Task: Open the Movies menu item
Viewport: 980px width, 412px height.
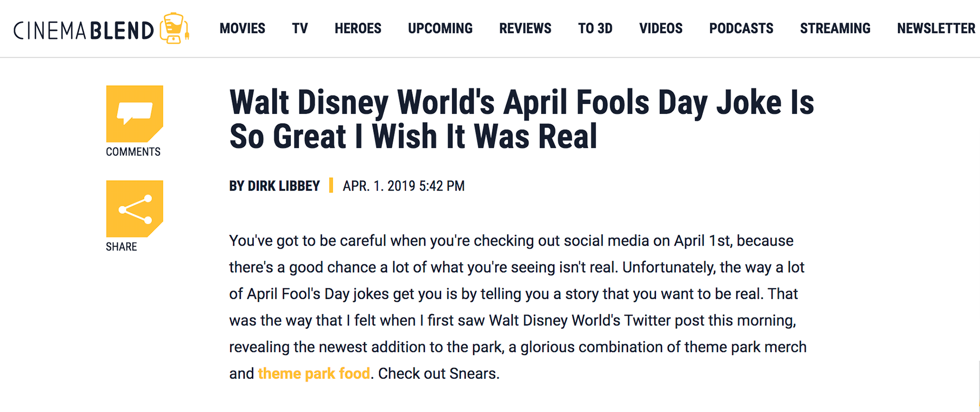Action: pos(242,29)
